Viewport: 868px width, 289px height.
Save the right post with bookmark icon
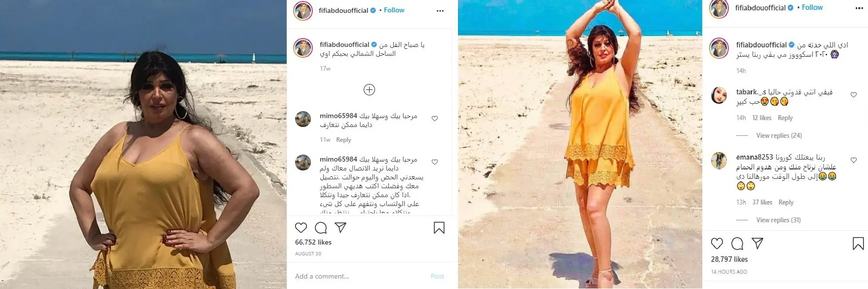pyautogui.click(x=858, y=244)
